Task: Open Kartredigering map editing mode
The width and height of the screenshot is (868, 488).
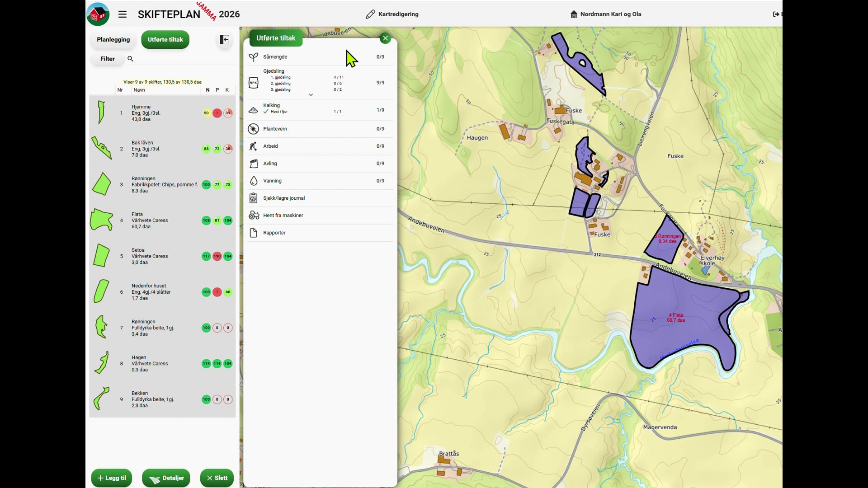Action: pos(392,14)
